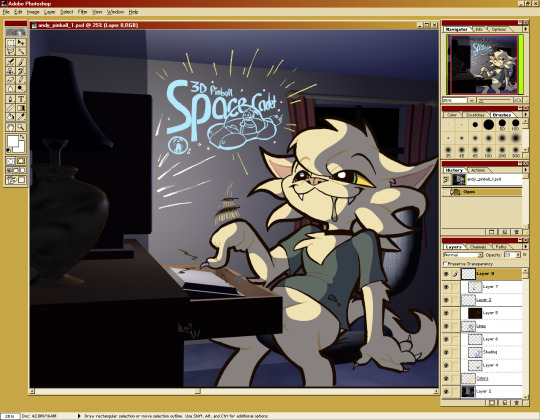540x420 pixels.
Task: Reset to default colors icon
Action: click(x=9, y=150)
